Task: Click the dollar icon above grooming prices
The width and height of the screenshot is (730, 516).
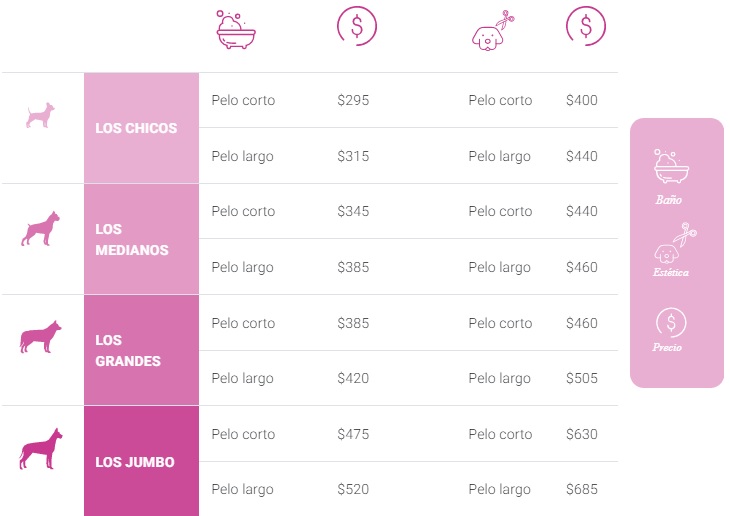Action: (586, 26)
